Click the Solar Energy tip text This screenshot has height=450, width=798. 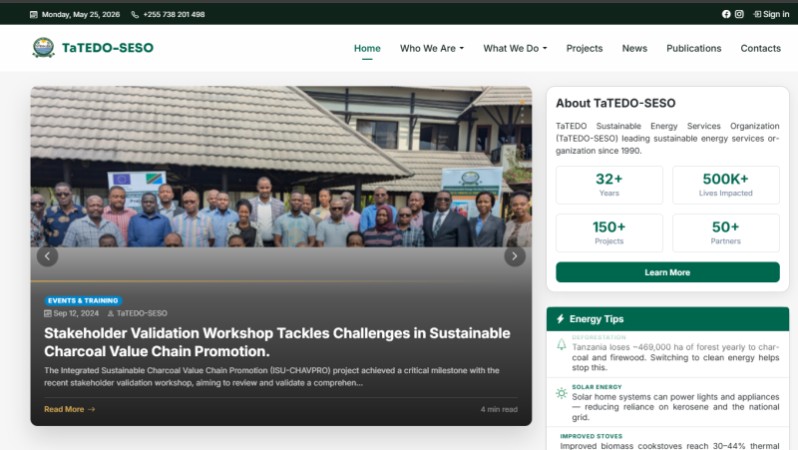pos(675,407)
